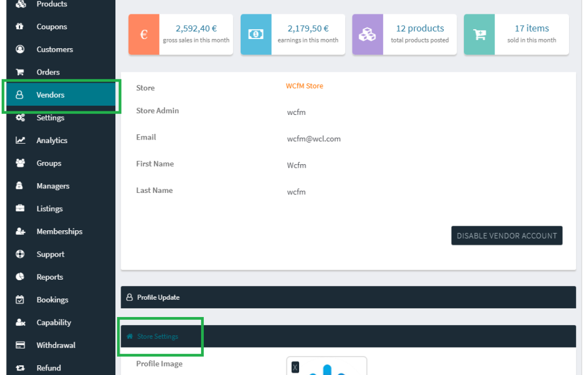Click the person icon beside Profile Update
This screenshot has width=588, height=375.
pos(129,297)
